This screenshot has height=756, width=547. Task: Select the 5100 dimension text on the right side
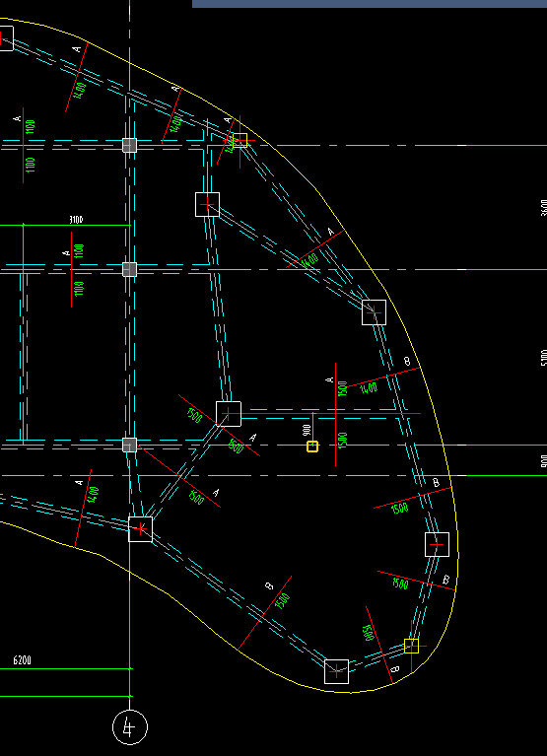pyautogui.click(x=544, y=357)
